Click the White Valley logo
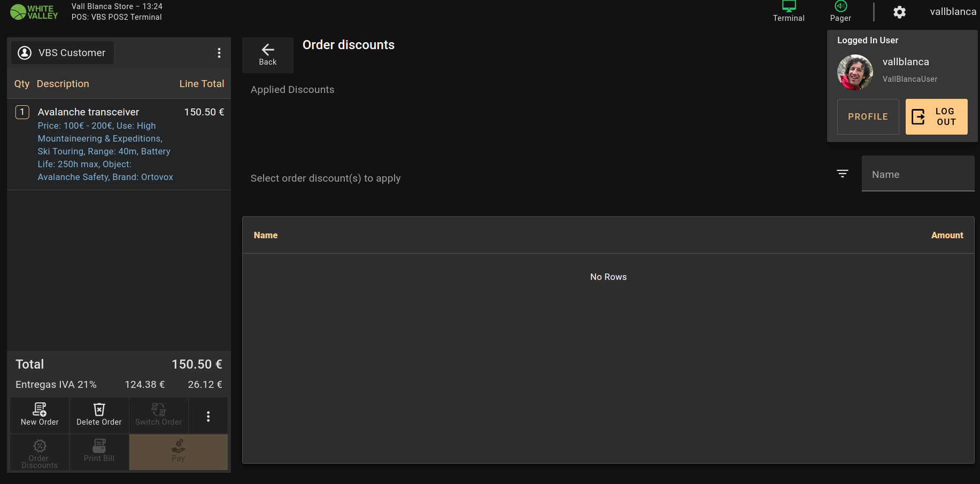Screen dimensions: 980x484 click(34, 12)
